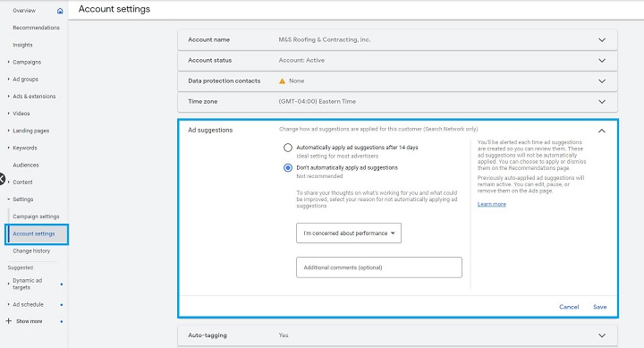
Task: Expand the Ad groups sidebar item
Action: 9,79
